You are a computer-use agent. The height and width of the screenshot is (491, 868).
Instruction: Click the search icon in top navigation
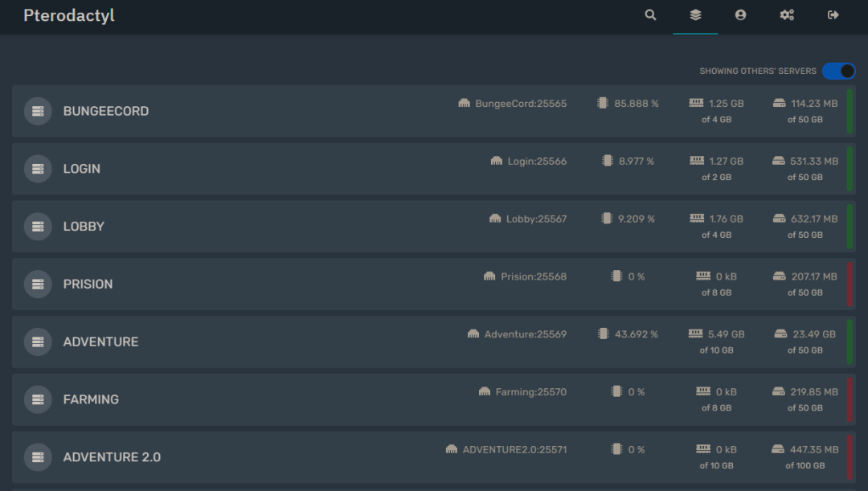(650, 15)
